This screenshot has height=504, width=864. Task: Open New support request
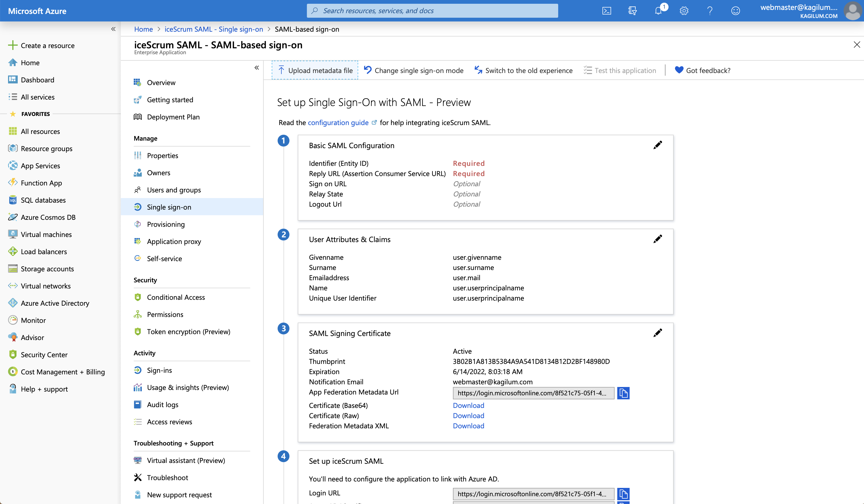(x=173, y=495)
